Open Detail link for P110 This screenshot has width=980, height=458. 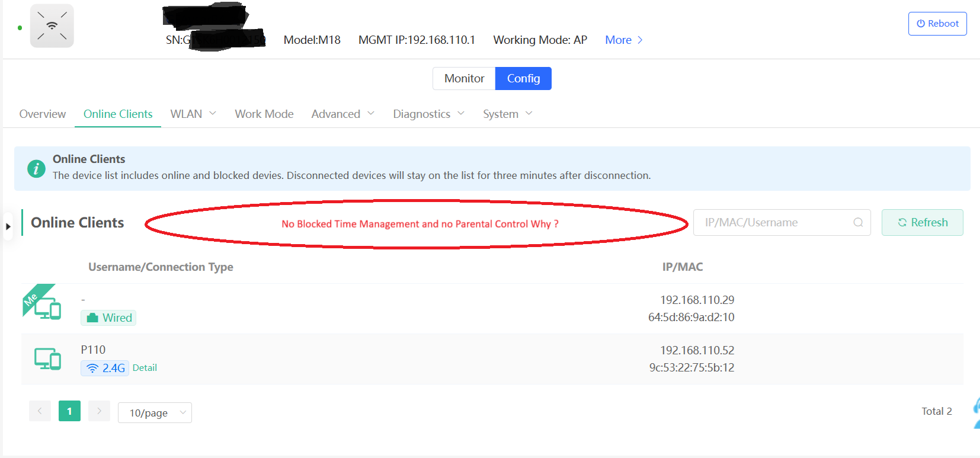(x=145, y=368)
